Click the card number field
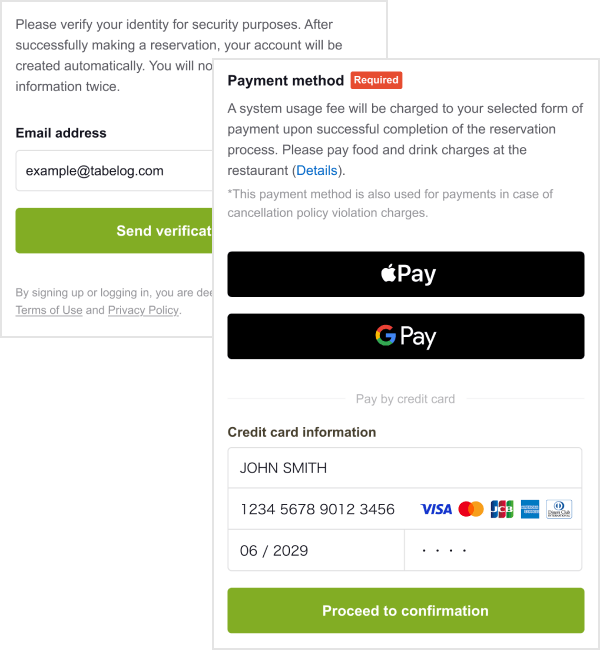The image size is (600, 656). pos(405,509)
